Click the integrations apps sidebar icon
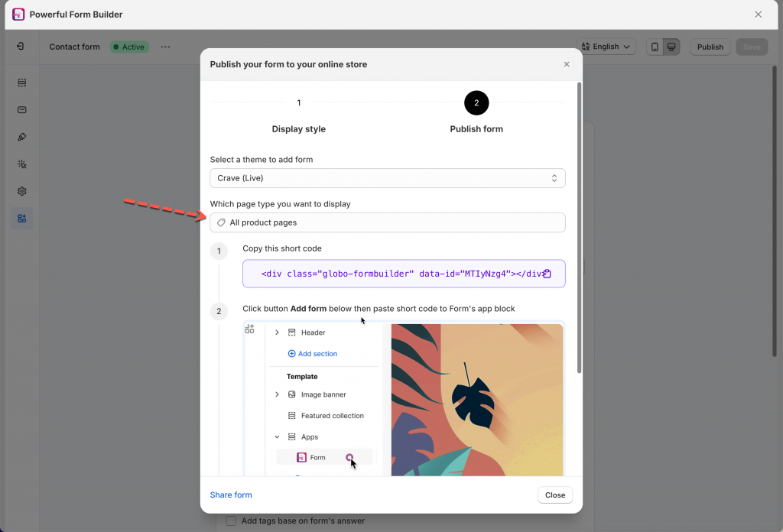Viewport: 783px width, 532px height. tap(21, 219)
